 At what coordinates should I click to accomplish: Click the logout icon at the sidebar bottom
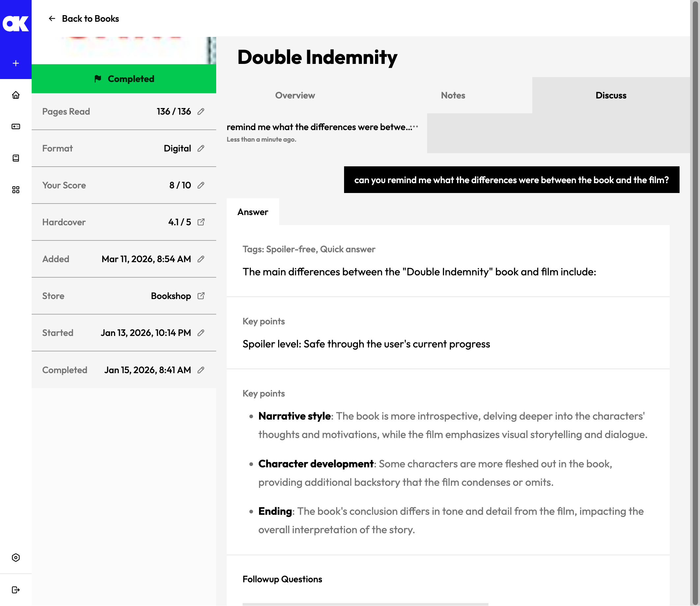[x=15, y=590]
